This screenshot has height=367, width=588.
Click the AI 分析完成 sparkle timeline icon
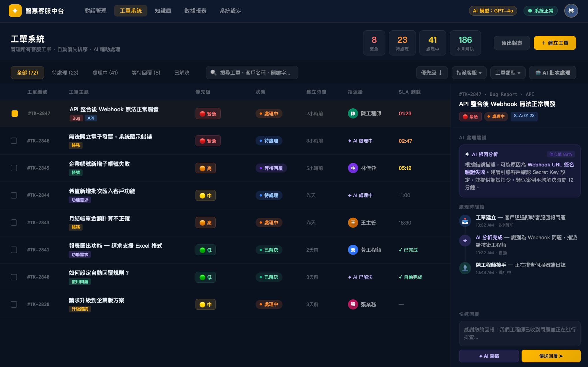coord(465,241)
